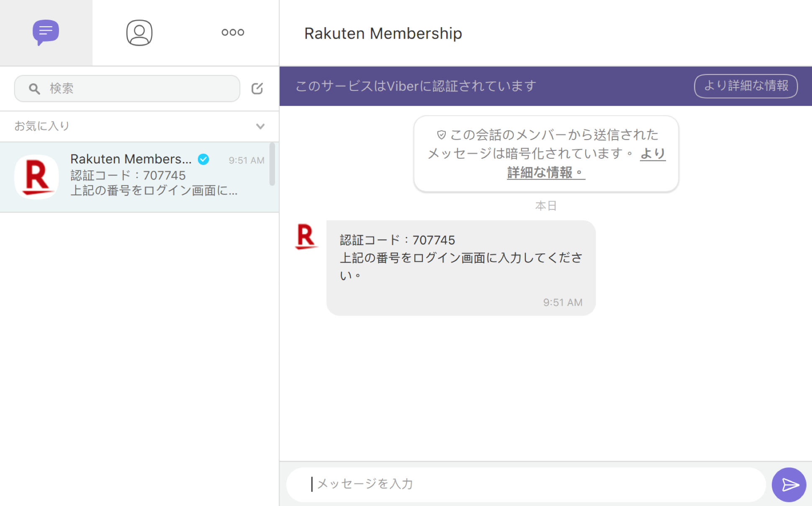This screenshot has width=812, height=506.
Task: Open the contacts profile icon
Action: pos(139,32)
